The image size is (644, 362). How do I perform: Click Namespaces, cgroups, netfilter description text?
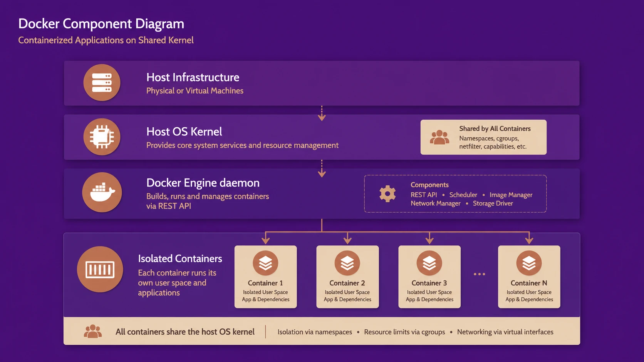pyautogui.click(x=493, y=142)
